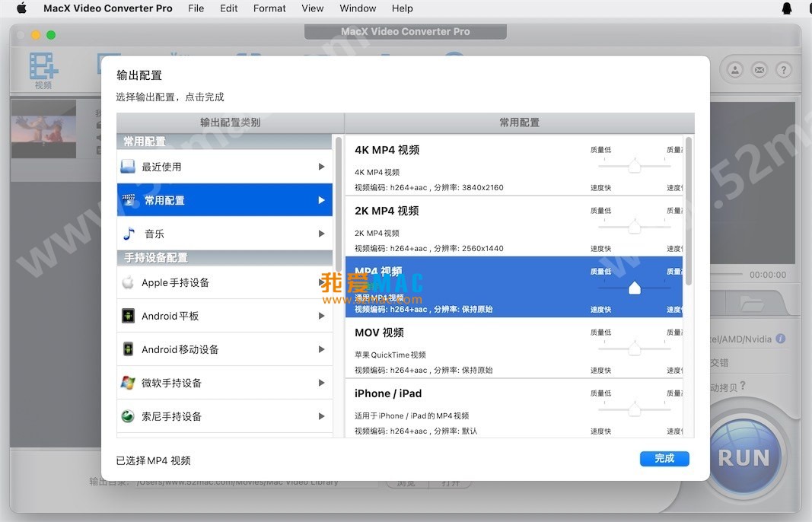Image resolution: width=812 pixels, height=522 pixels.
Task: Click the 音乐 music note icon
Action: [129, 234]
